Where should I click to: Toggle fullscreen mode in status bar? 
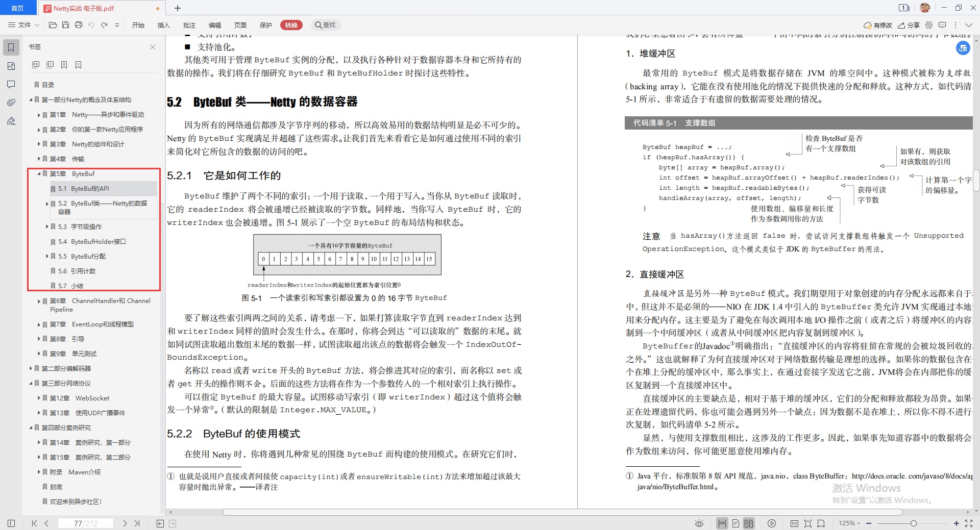(969, 523)
